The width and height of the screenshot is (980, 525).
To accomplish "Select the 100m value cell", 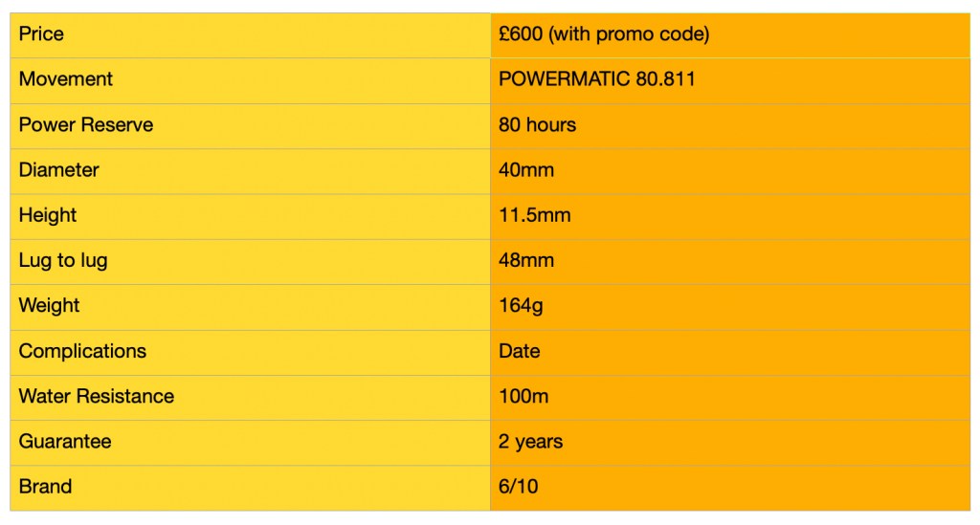I will (x=524, y=396).
